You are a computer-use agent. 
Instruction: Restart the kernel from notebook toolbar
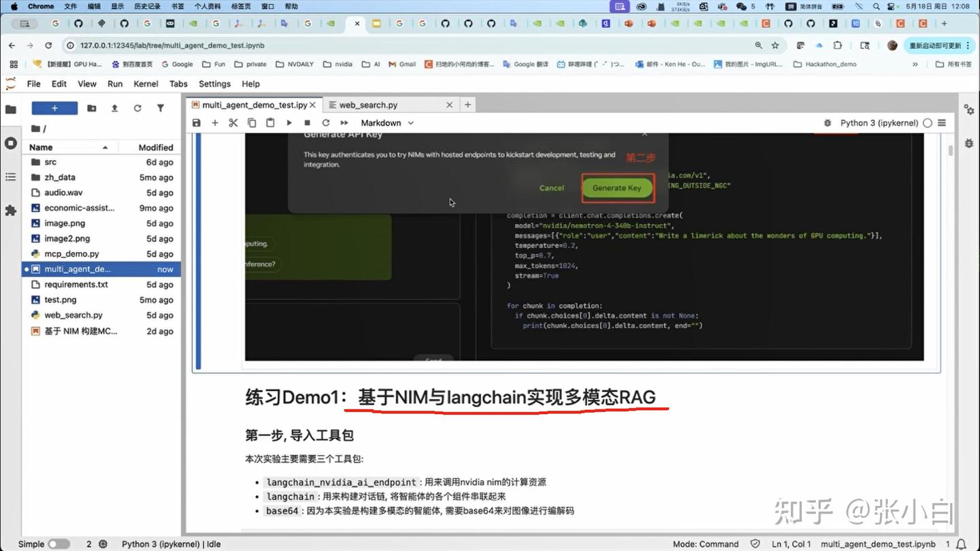click(325, 123)
